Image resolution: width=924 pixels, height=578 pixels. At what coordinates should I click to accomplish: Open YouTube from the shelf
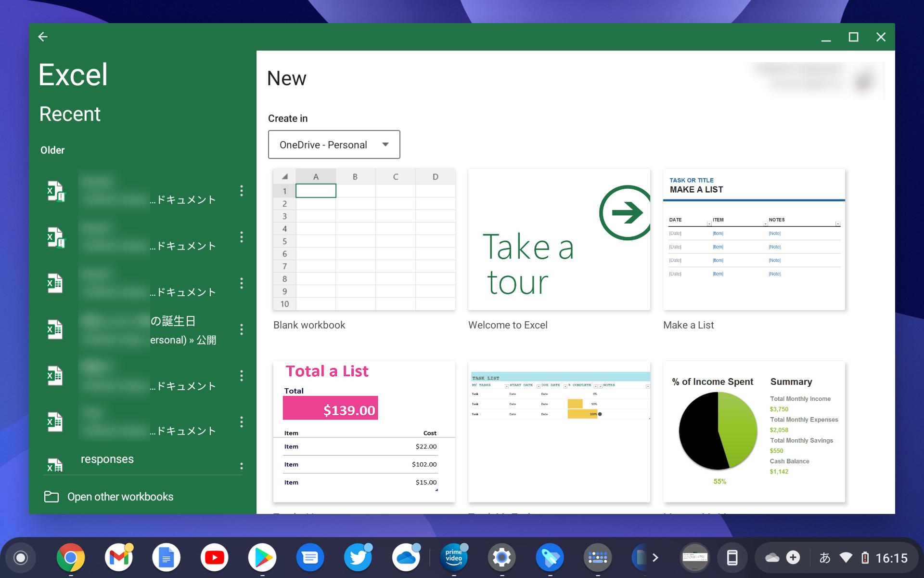tap(214, 557)
